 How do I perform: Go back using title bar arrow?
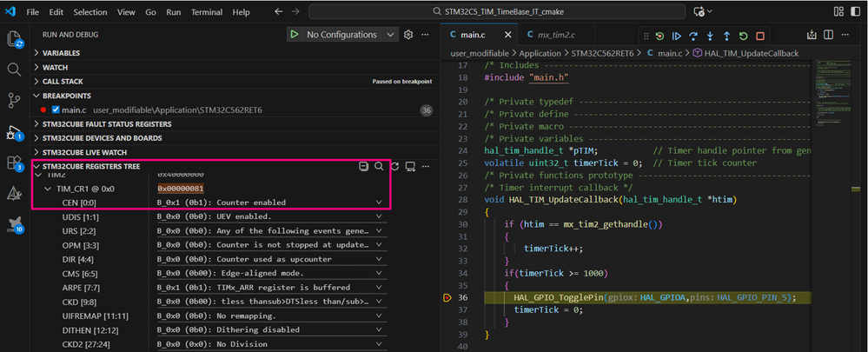click(x=278, y=11)
